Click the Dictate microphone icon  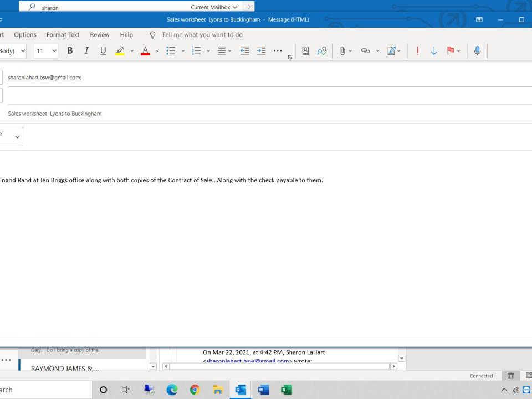pyautogui.click(x=477, y=51)
